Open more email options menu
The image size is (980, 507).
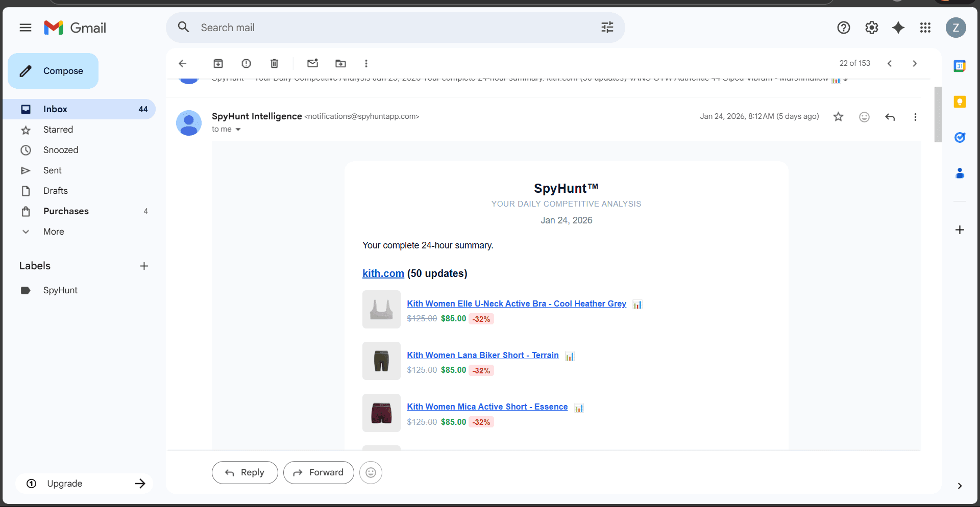tap(915, 117)
